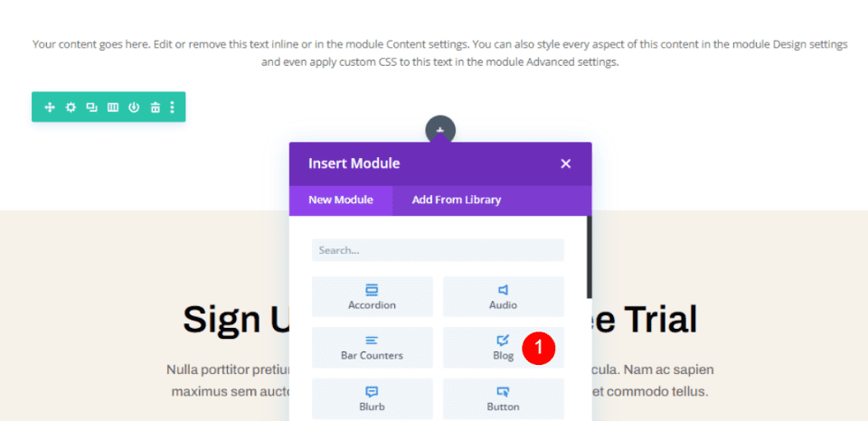Toggle row disable power icon
868x421 pixels.
[x=134, y=108]
